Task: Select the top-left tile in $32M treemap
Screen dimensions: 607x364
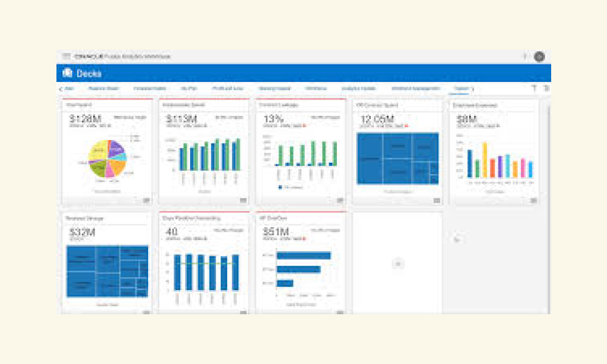Action: coord(81,258)
